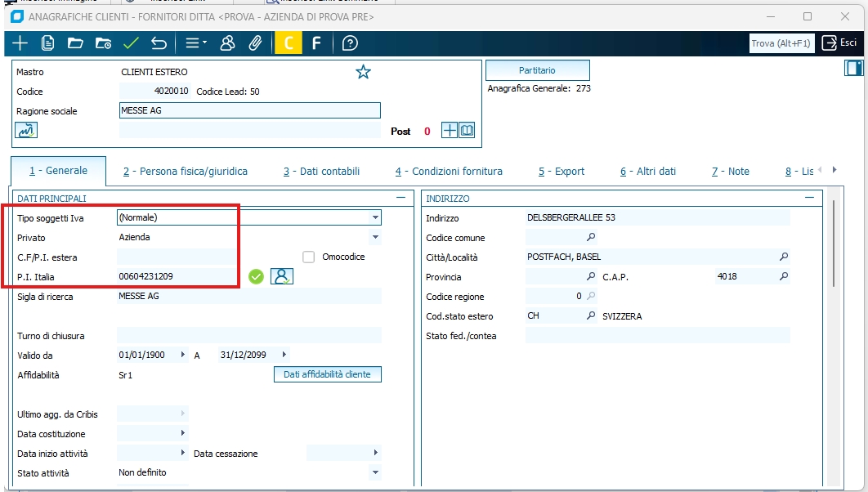Open the 5 - Export tab
This screenshot has width=868, height=492.
pyautogui.click(x=561, y=171)
